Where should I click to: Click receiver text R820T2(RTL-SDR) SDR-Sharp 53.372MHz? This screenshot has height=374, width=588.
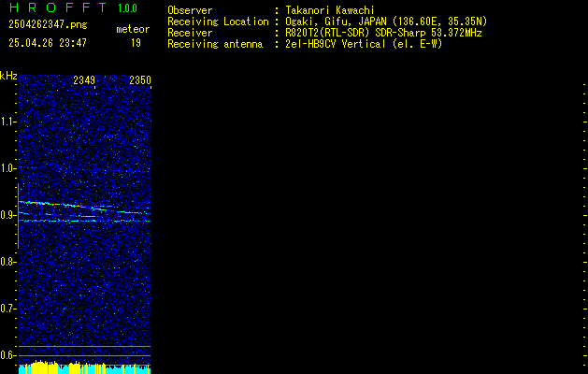[383, 33]
